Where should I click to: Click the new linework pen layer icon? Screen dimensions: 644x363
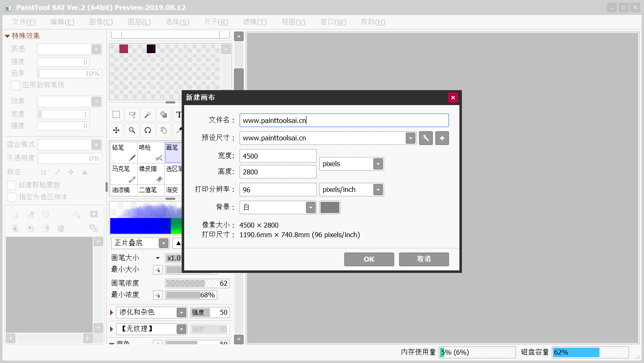[30, 214]
